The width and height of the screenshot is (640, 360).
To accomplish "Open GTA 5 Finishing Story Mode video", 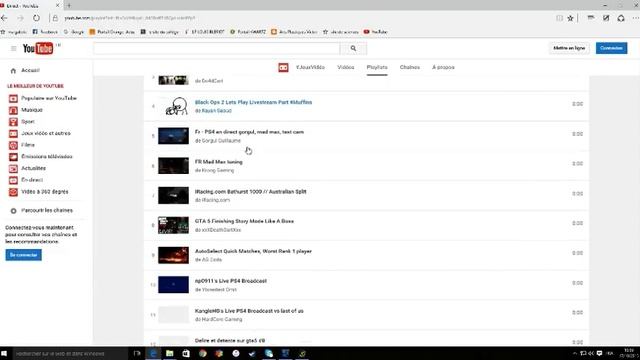I will [244, 221].
